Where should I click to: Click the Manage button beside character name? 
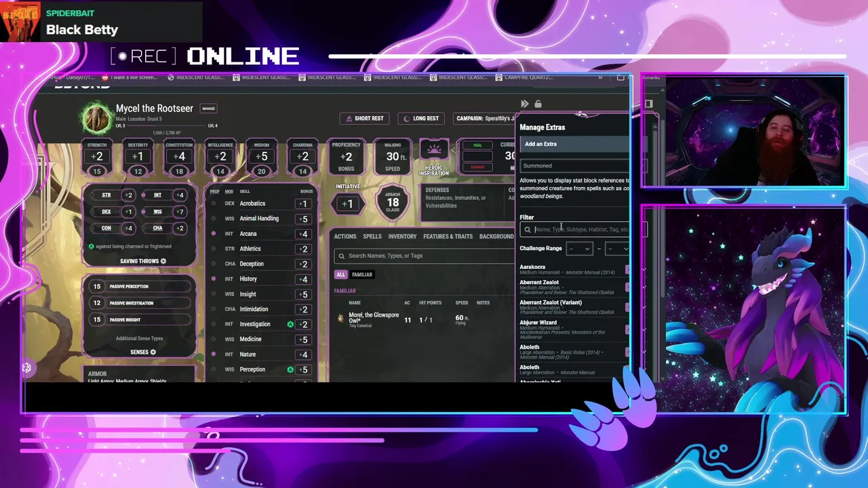(x=208, y=108)
